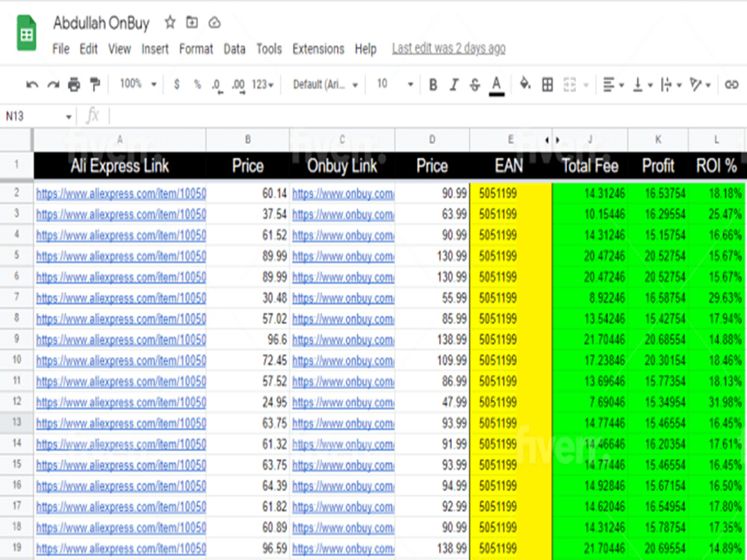Open the Insert menu
747x560 pixels.
(155, 49)
